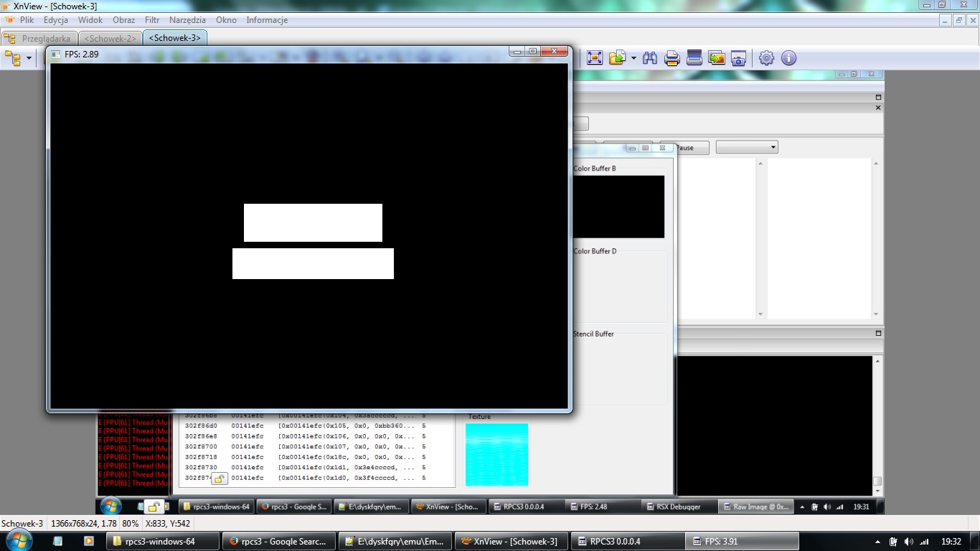Screen dimensions: 980x551
Task: Click the Start orb inside the captured screenshot
Action: click(110, 506)
